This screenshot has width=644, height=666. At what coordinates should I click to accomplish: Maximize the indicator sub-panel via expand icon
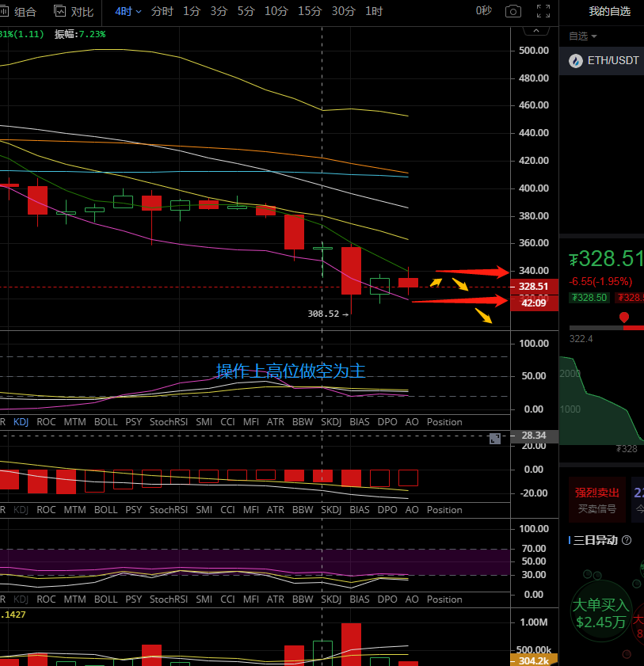[495, 438]
